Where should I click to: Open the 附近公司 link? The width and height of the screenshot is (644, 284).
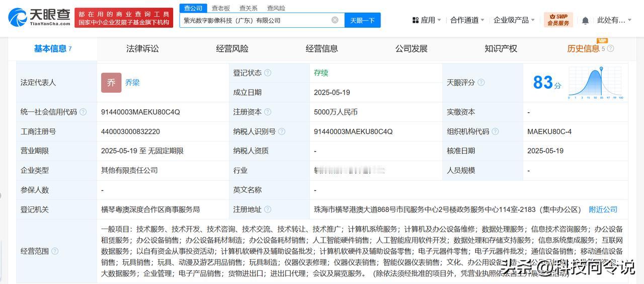[x=603, y=209]
